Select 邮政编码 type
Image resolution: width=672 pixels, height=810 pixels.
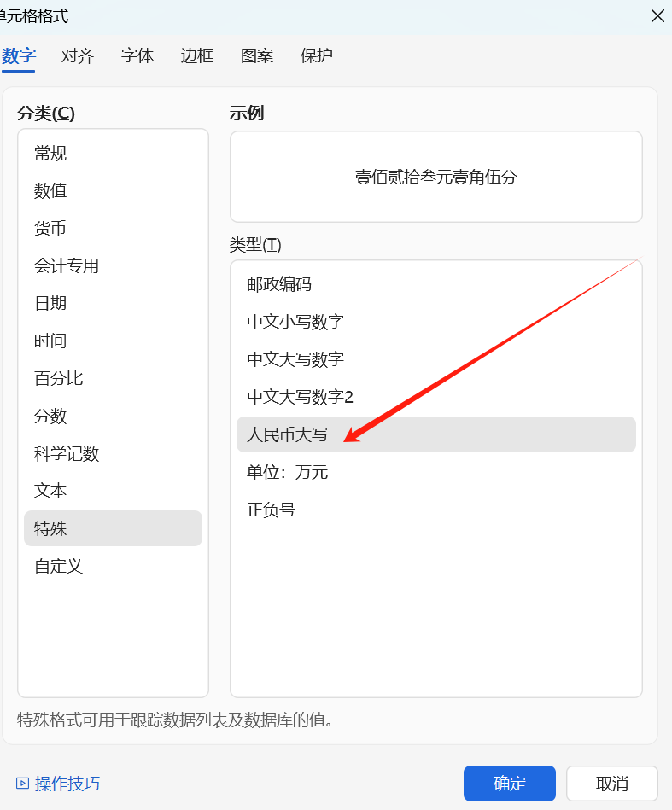pyautogui.click(x=279, y=284)
